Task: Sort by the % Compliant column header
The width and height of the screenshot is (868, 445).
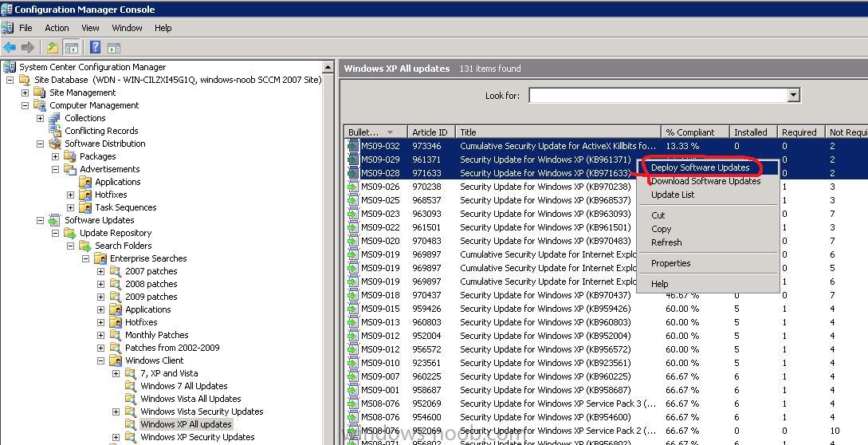Action: [695, 132]
